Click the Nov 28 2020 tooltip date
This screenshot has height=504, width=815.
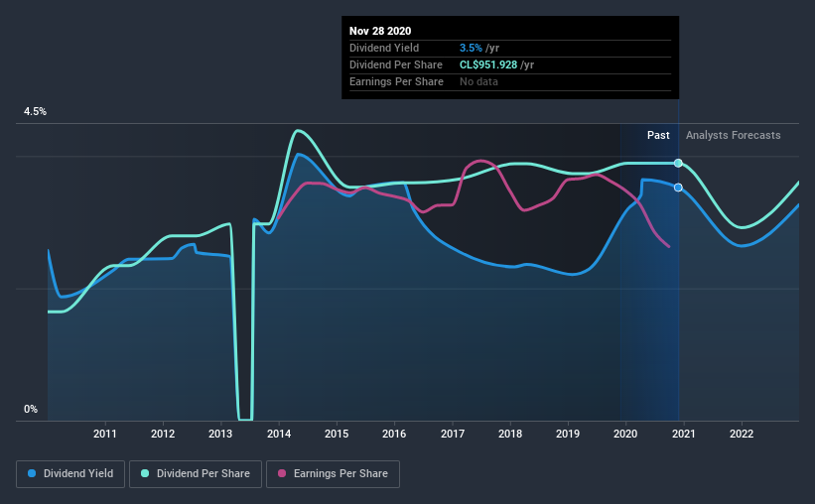tap(380, 31)
